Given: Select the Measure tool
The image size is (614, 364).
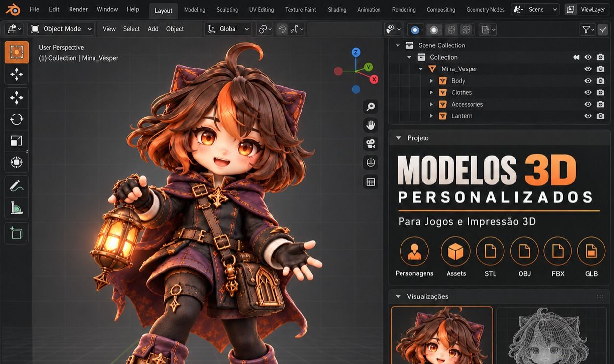Looking at the screenshot, I should pyautogui.click(x=17, y=208).
